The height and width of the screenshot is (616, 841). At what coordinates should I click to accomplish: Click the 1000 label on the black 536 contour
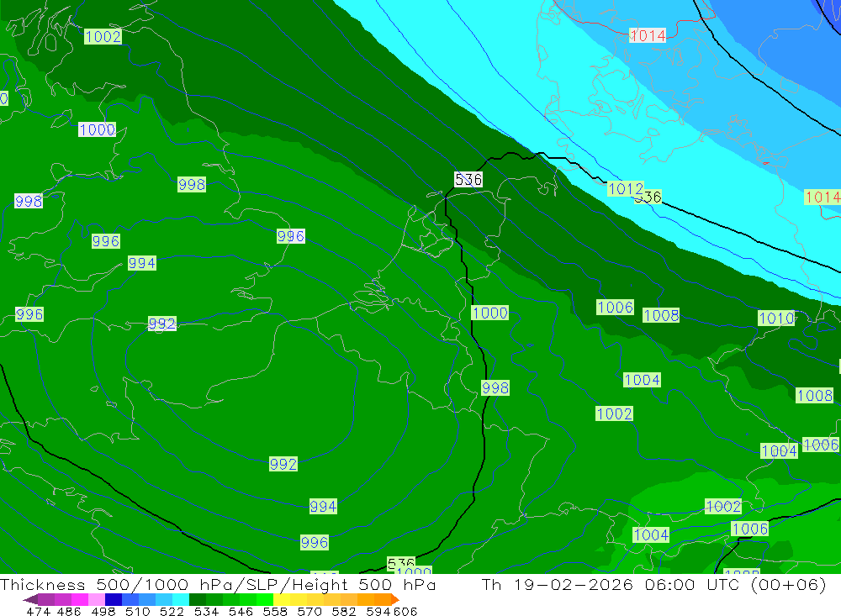tap(489, 313)
